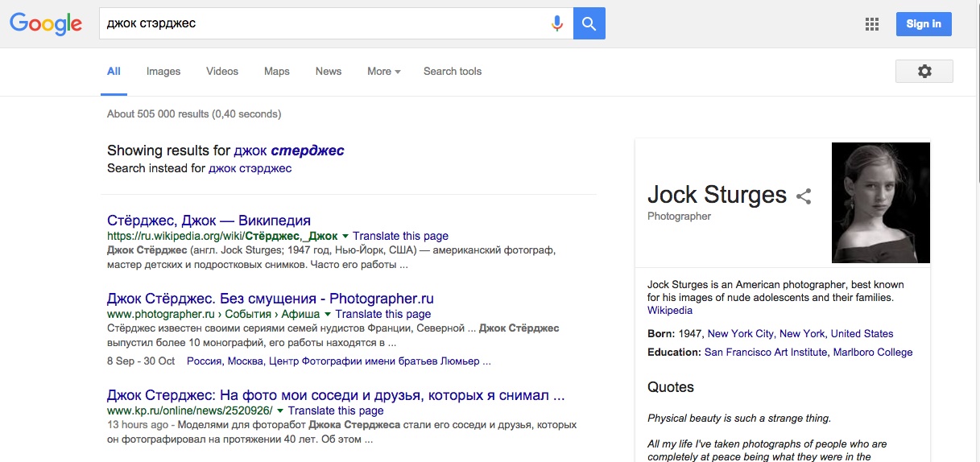This screenshot has width=980, height=462.
Task: Open the 'Россия, Москва, Центр Фотографии' event link
Action: click(x=339, y=361)
